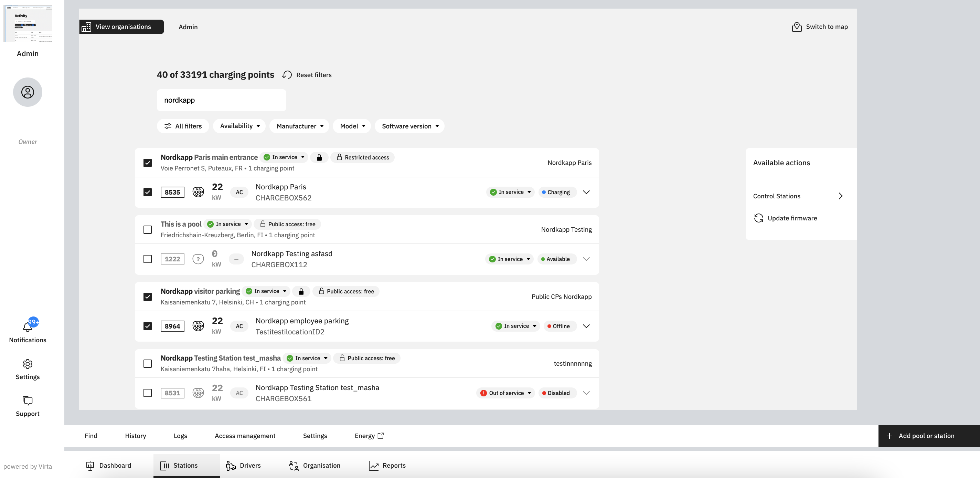Click Reset filters link
The height and width of the screenshot is (478, 980).
307,75
